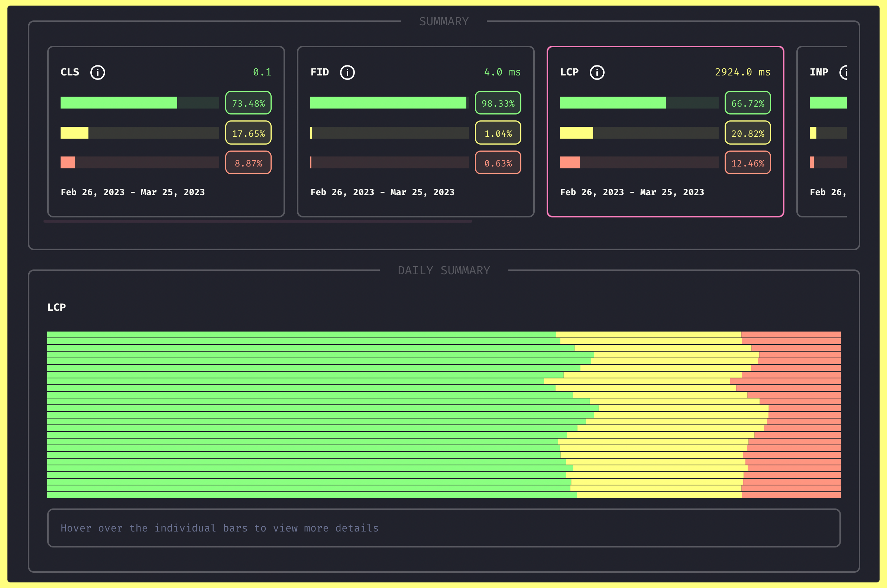Open the LCP info icon
Viewport: 887px width, 588px height.
pyautogui.click(x=597, y=72)
